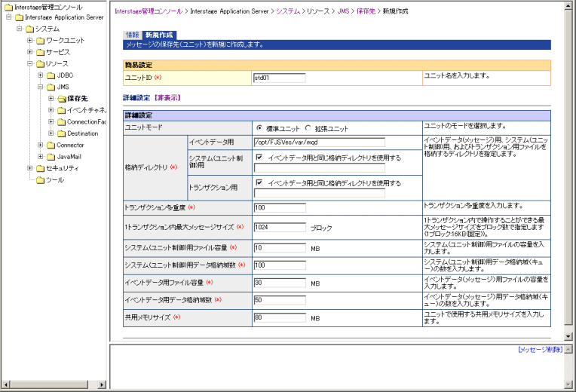Expand the ワークユニット tree node
This screenshot has height=392, width=576.
point(30,41)
